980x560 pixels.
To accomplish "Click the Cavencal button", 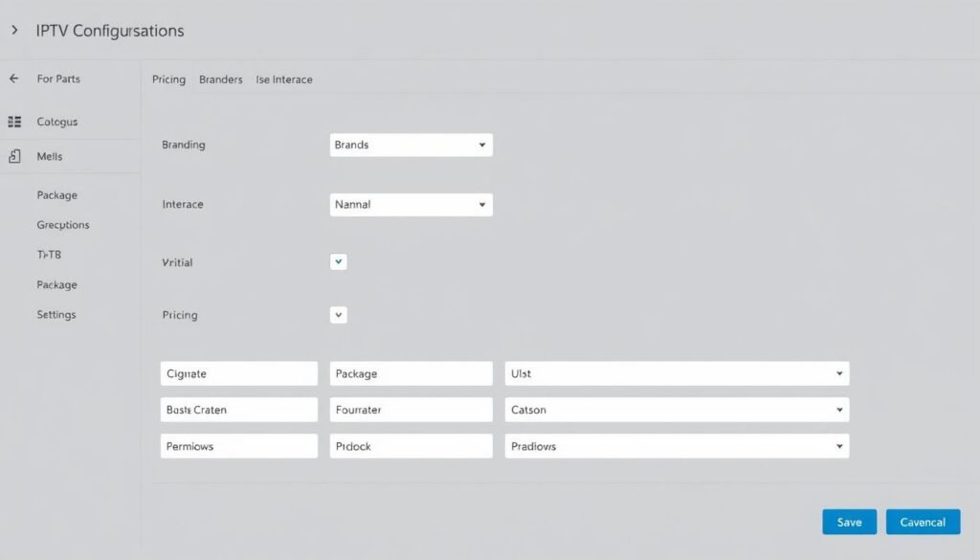I will [x=923, y=522].
